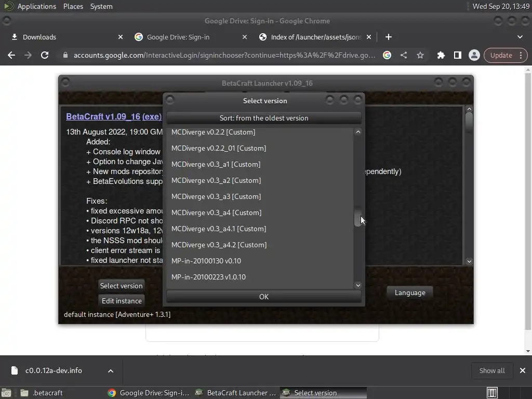Open the Places menu
This screenshot has height=399, width=532.
73,6
